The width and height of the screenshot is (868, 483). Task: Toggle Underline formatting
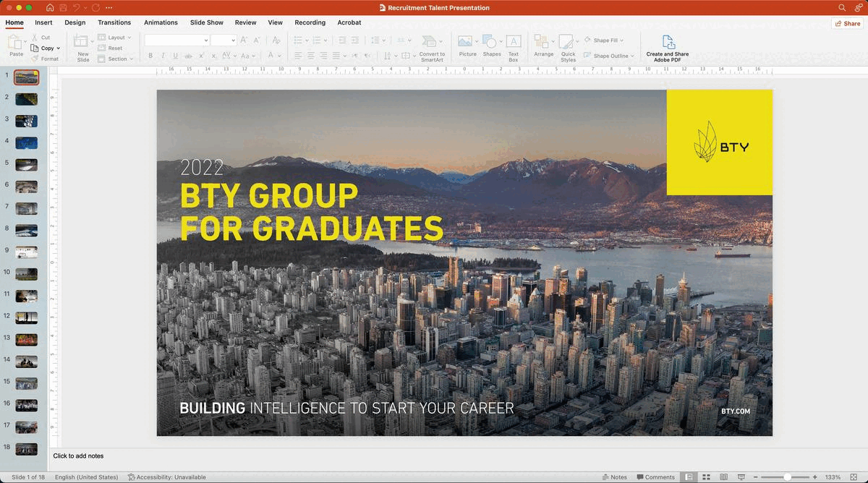pos(175,56)
